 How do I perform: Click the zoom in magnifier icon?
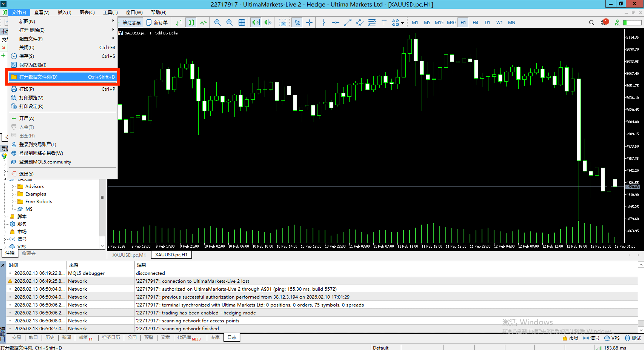[x=217, y=22]
